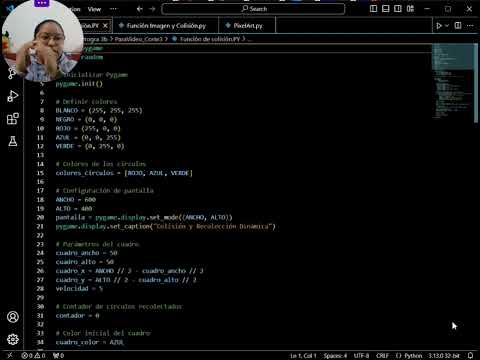Open the Testing flask panel

point(13,141)
